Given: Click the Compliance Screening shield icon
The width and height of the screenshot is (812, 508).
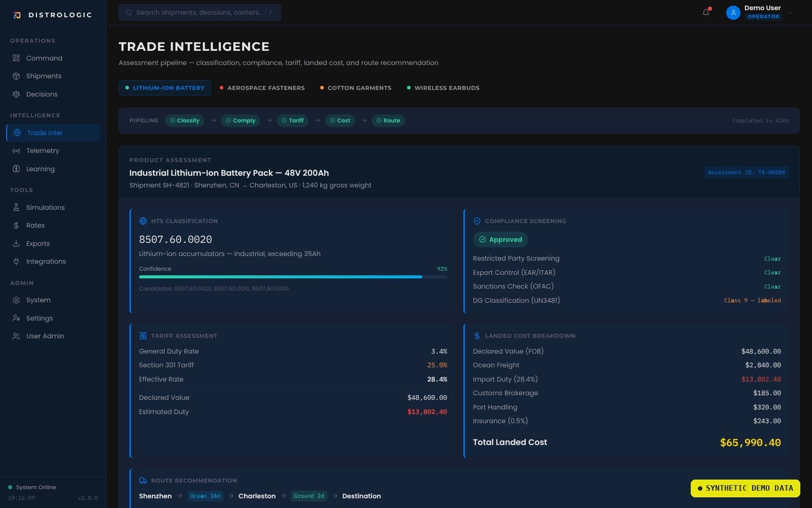Looking at the screenshot, I should click(477, 221).
